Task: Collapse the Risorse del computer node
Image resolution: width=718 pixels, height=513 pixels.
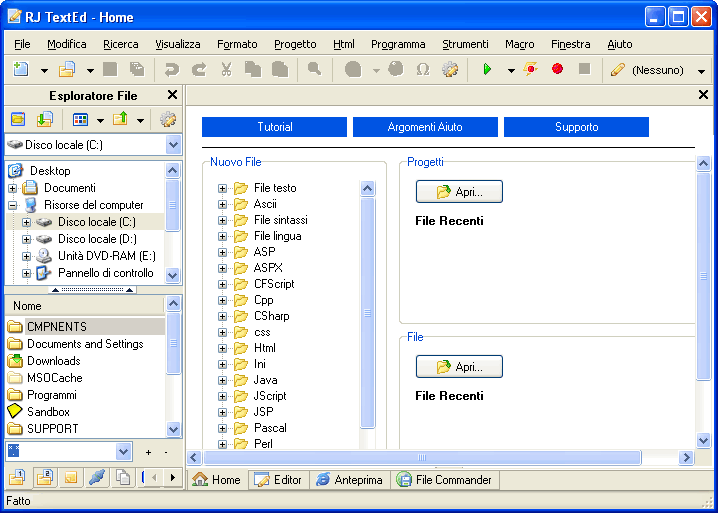Action: point(12,205)
